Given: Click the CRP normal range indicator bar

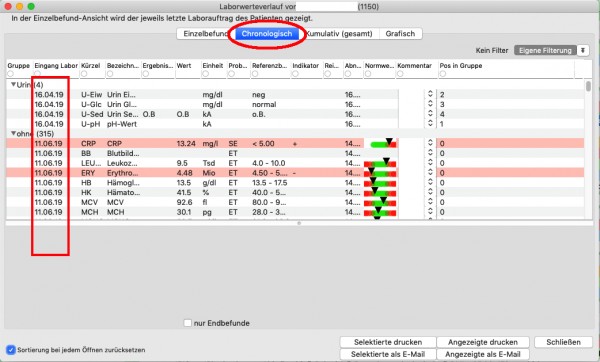Looking at the screenshot, I should click(383, 144).
